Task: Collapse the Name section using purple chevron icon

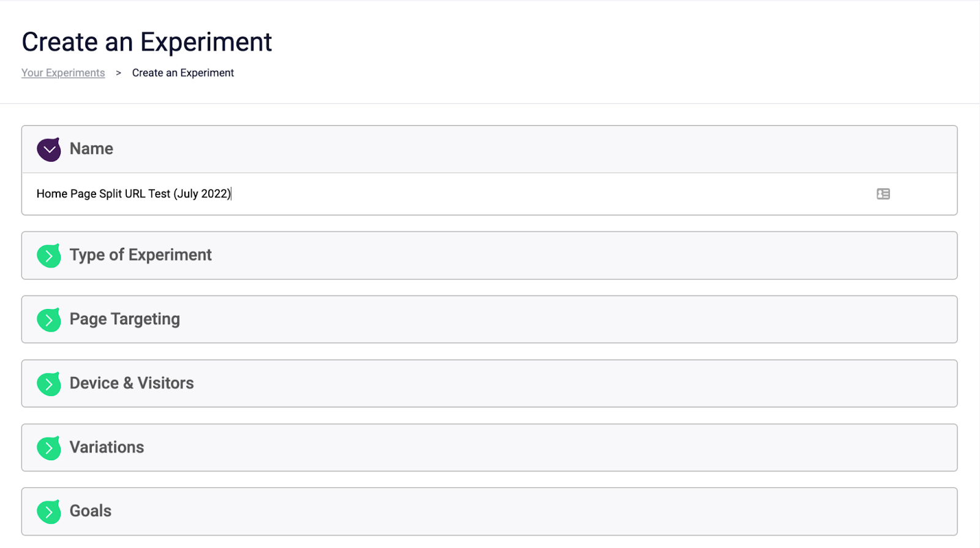Action: pyautogui.click(x=49, y=149)
